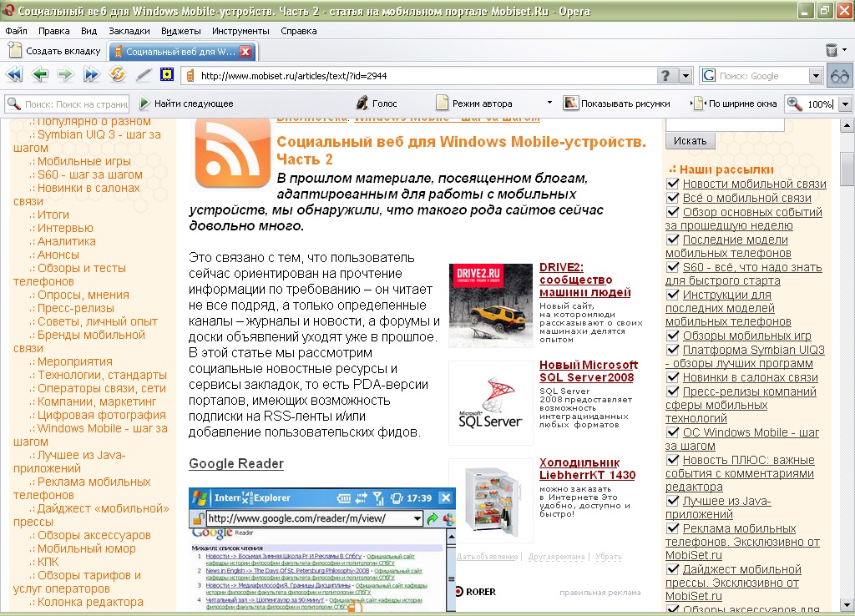Open the Новый Microsoft SQL Server2008 link
This screenshot has width=855, height=616.
coord(589,371)
